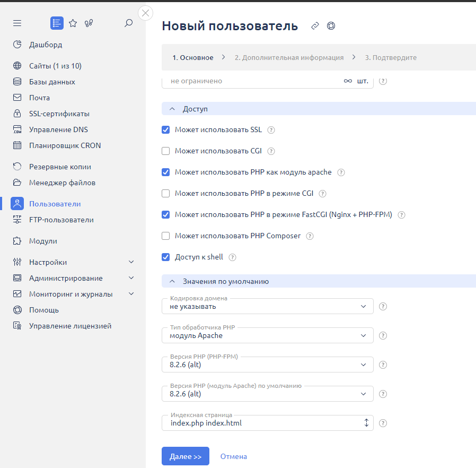
Task: Expand the Администрирование sidebar submenu
Action: coord(131,278)
